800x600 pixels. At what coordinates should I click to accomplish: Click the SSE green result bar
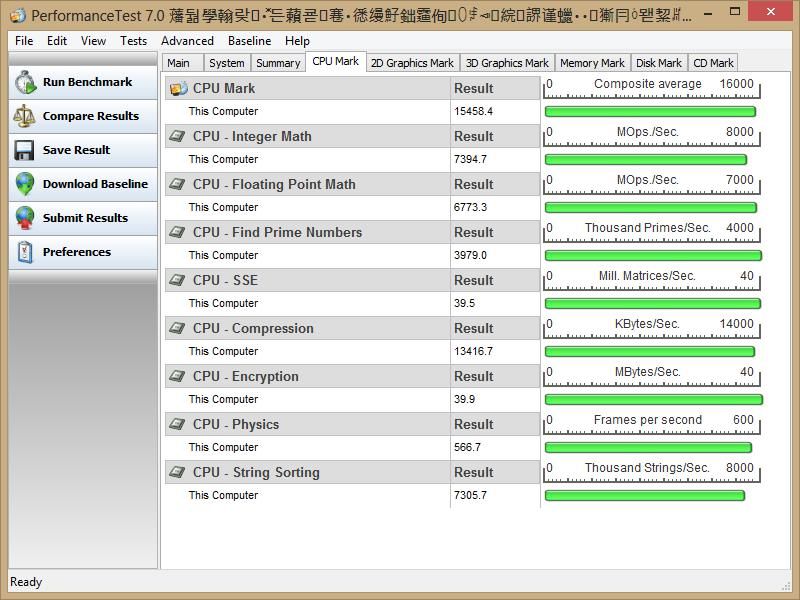pos(653,304)
